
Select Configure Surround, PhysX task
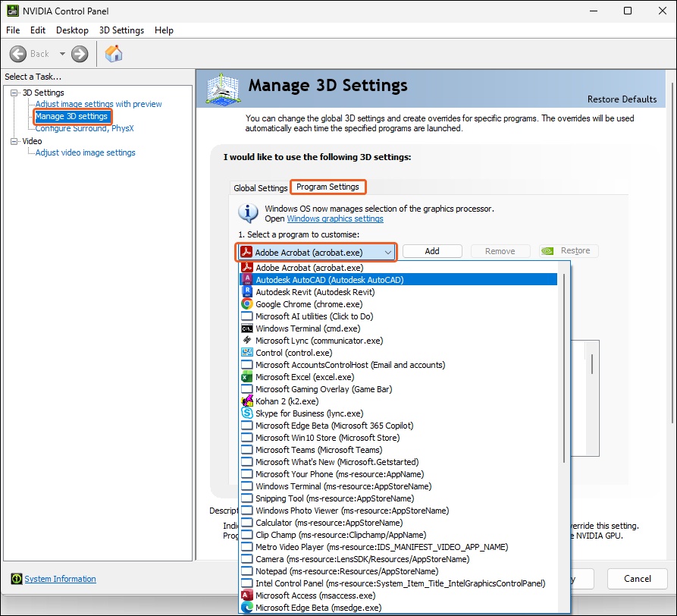(84, 128)
